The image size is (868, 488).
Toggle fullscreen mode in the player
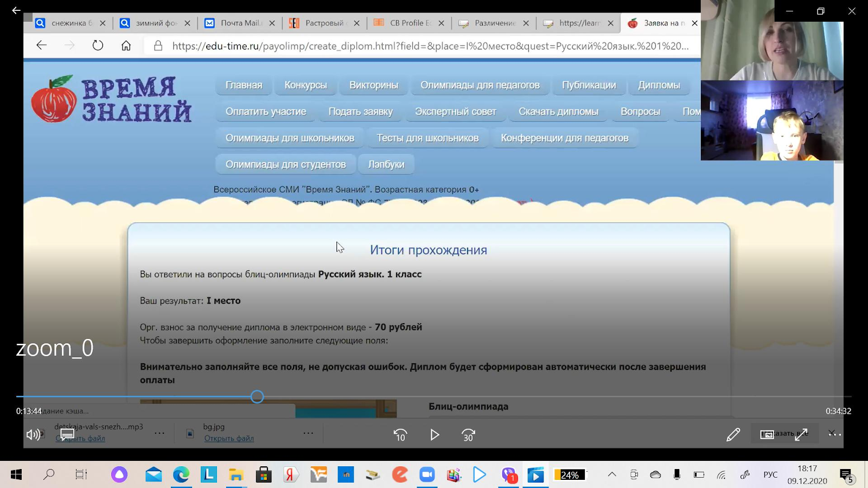801,434
